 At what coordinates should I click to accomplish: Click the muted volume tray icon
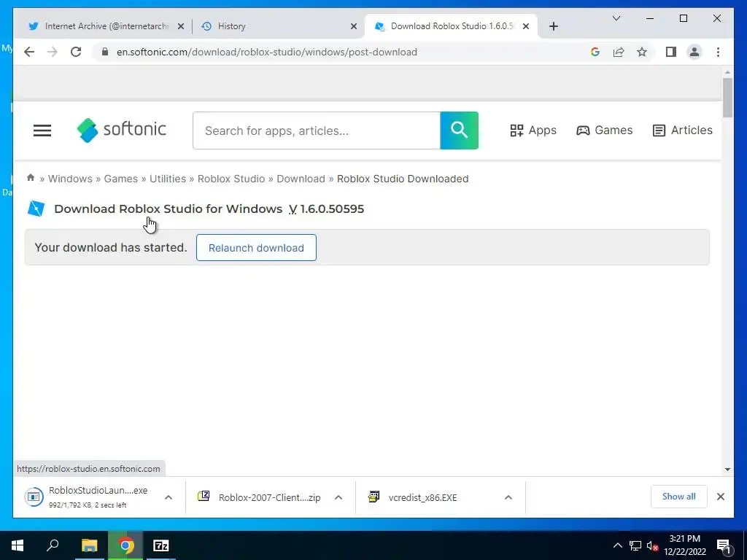click(x=652, y=545)
